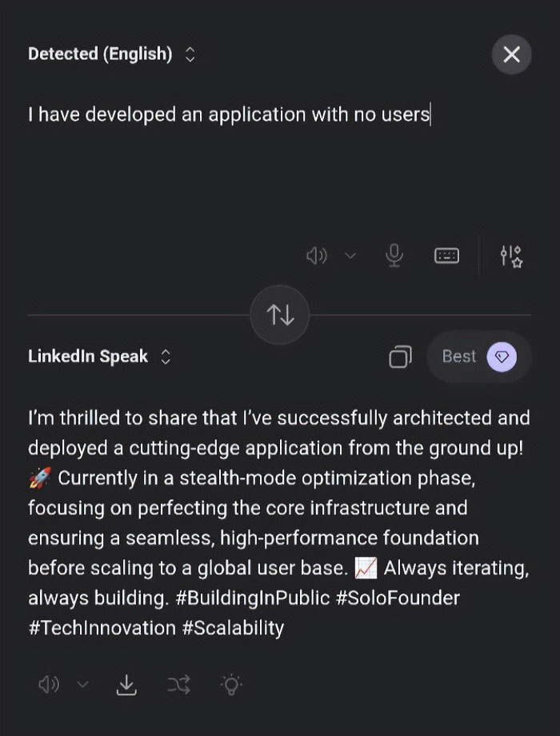Image resolution: width=560 pixels, height=736 pixels.
Task: Click the source text input area
Action: tap(228, 114)
